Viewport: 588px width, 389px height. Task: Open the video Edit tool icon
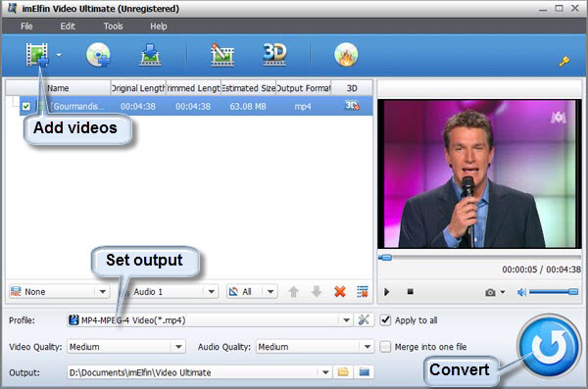(222, 55)
